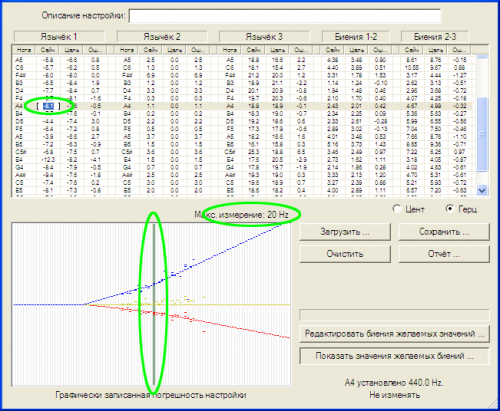Viewport: 500px width, 411px height.
Task: Click the Сохранить button
Action: coord(444,232)
